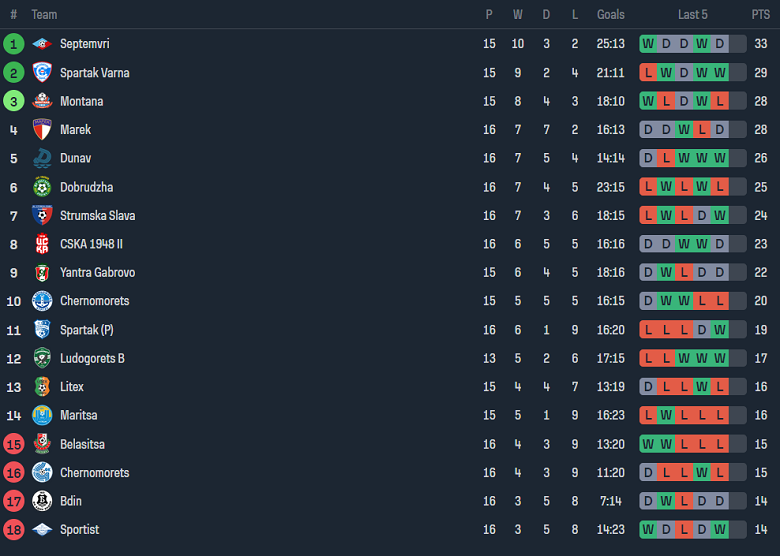Open the Strumska Slava team page

[x=97, y=216]
